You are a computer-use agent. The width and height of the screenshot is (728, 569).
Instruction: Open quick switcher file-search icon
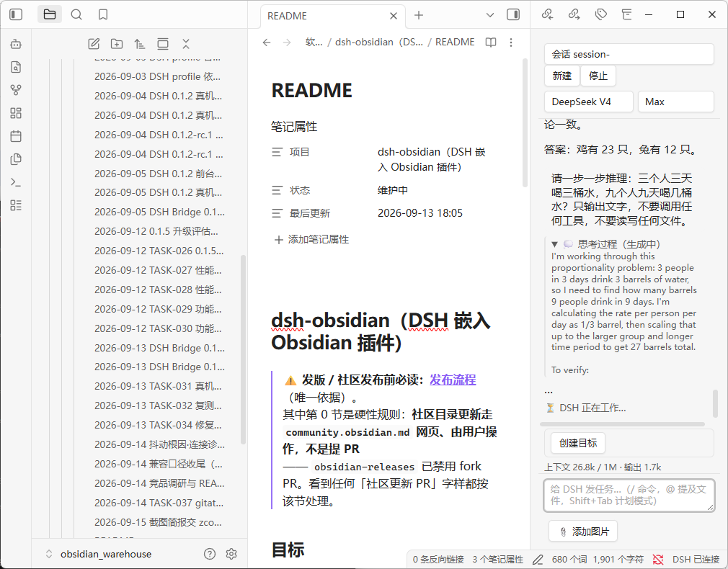(x=16, y=67)
